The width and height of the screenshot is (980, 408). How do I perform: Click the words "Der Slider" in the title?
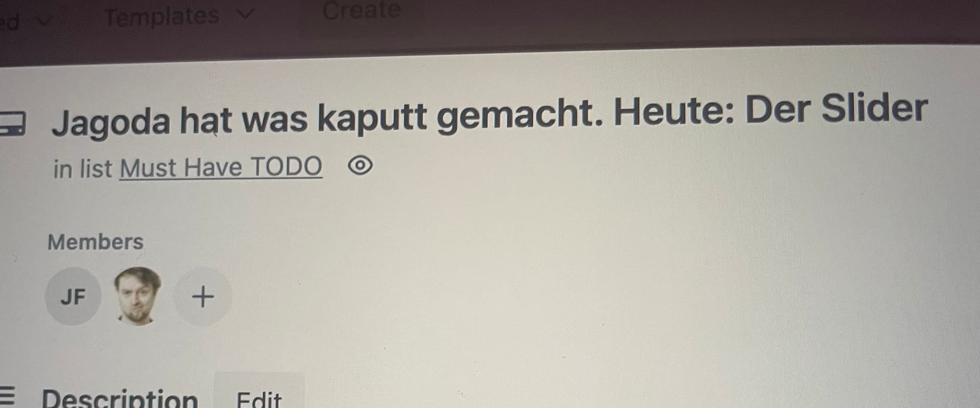[x=836, y=109]
